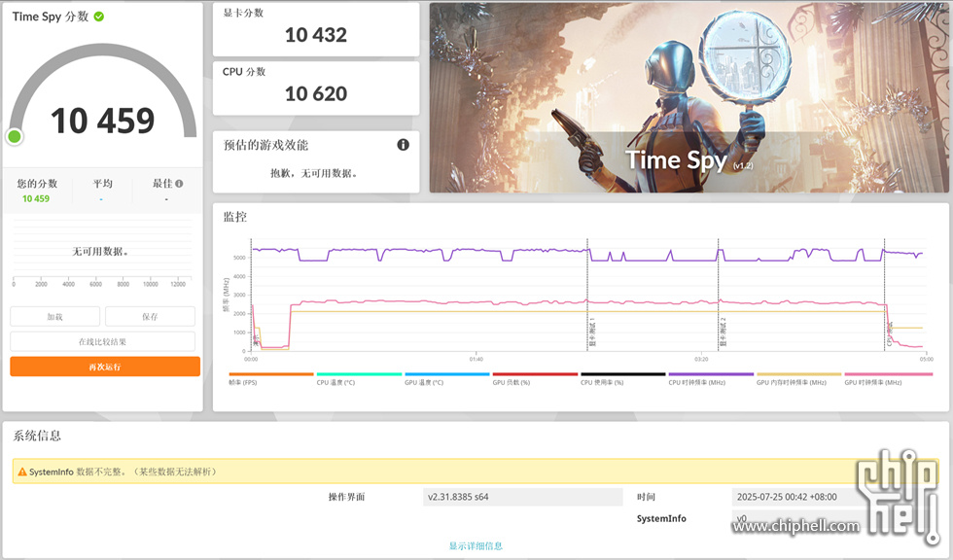Toggle the GPU 时钟频率 (MHz) legend series
Image resolution: width=953 pixels, height=560 pixels.
tap(888, 379)
